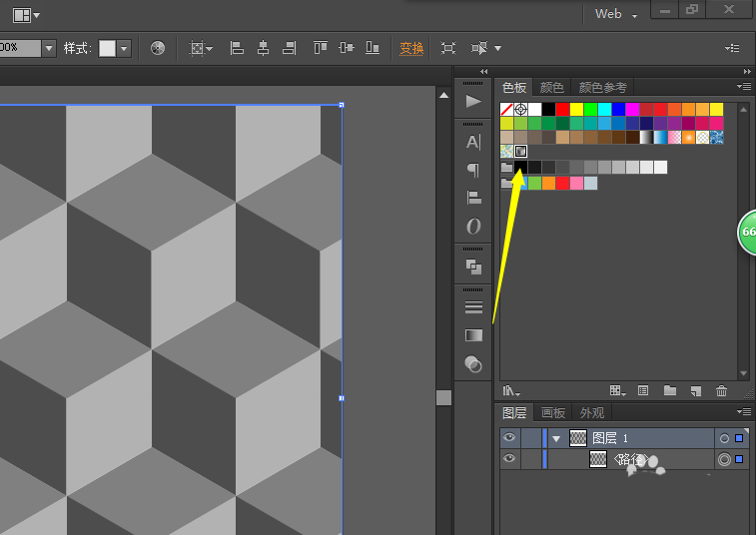Switch to the 颜色参考 tab
This screenshot has height=535, width=756.
click(x=602, y=88)
